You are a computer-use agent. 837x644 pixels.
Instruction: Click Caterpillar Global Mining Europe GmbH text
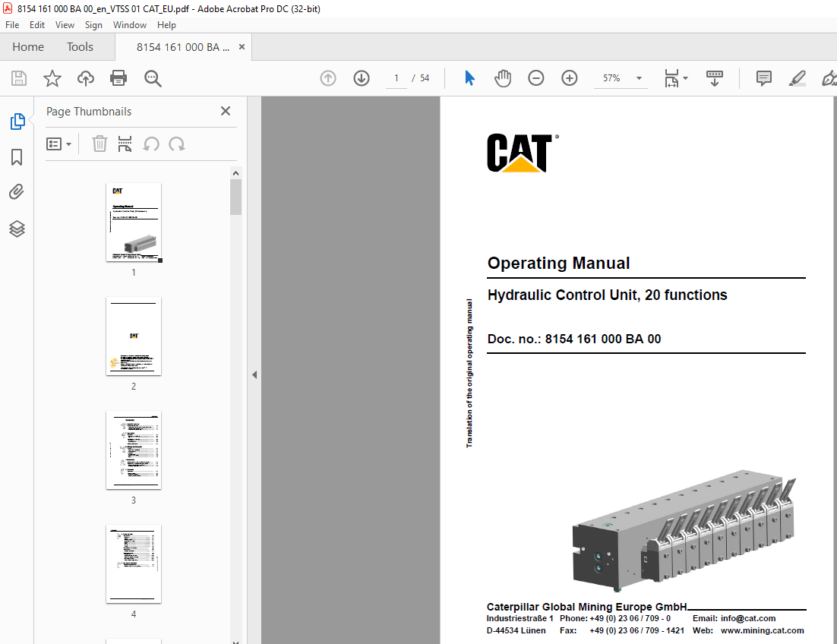point(586,607)
